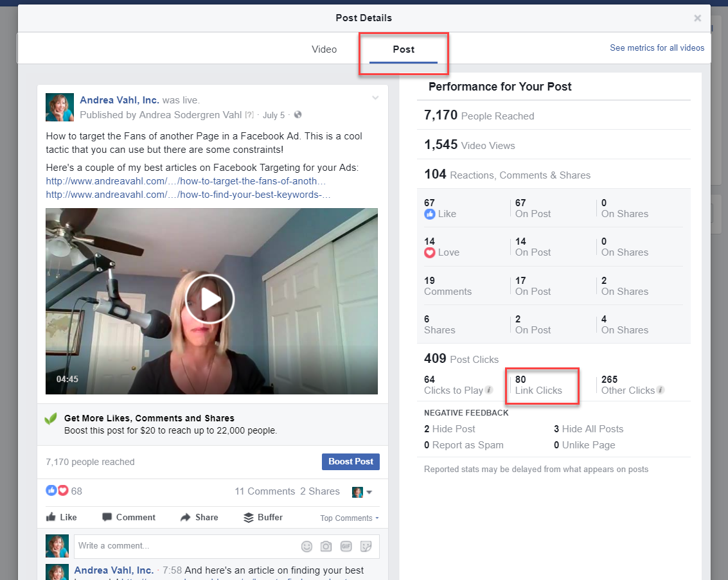Open See metrics for all videos link
The width and height of the screenshot is (728, 580).
[x=657, y=48]
